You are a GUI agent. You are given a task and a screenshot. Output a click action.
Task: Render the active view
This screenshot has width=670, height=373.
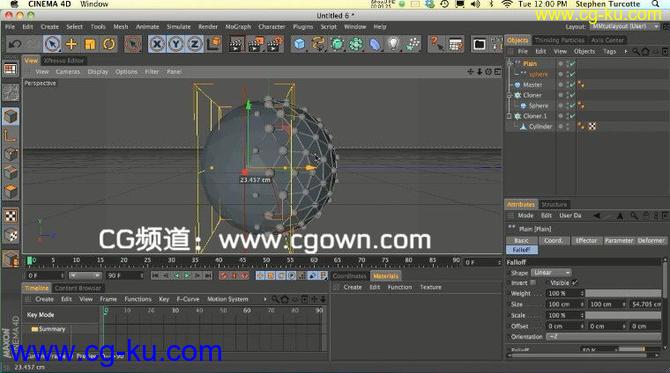tap(236, 44)
